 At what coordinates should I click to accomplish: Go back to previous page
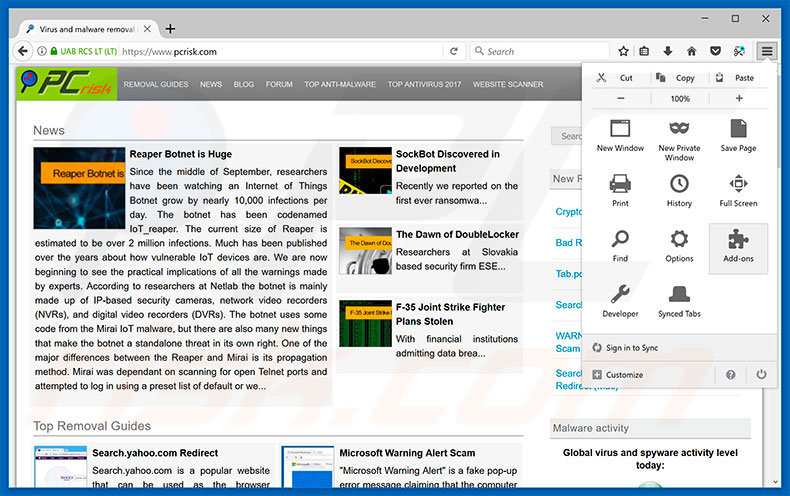(22, 51)
